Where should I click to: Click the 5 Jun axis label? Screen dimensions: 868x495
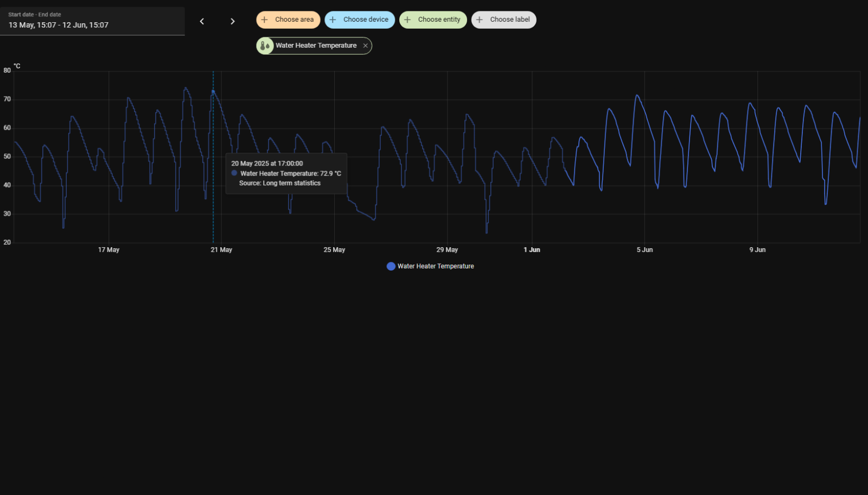click(644, 250)
